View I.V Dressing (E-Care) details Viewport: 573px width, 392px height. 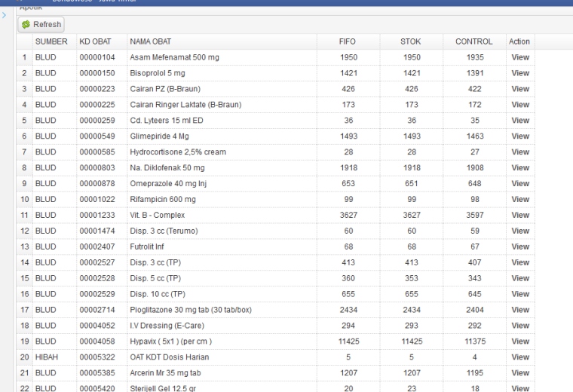pyautogui.click(x=520, y=326)
